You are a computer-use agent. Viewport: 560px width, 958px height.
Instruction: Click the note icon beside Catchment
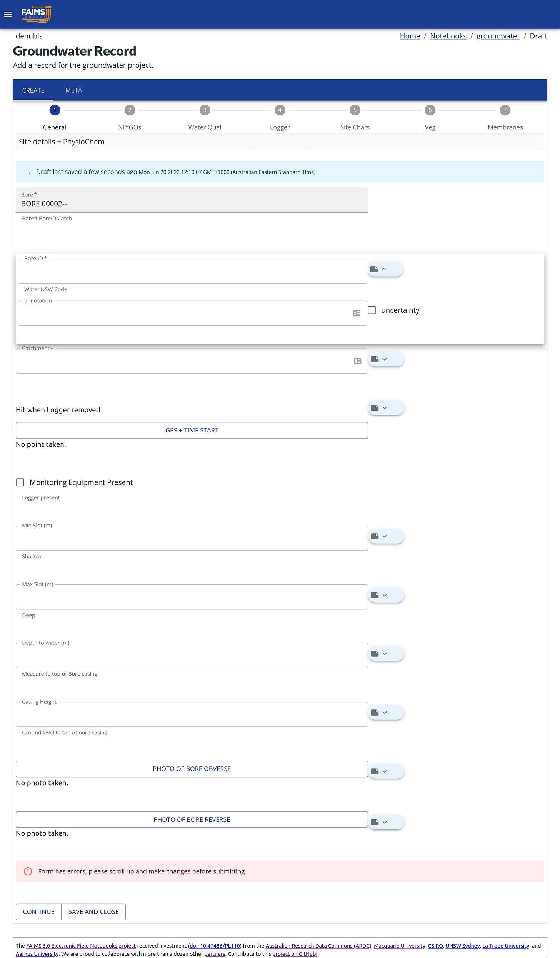pyautogui.click(x=375, y=359)
